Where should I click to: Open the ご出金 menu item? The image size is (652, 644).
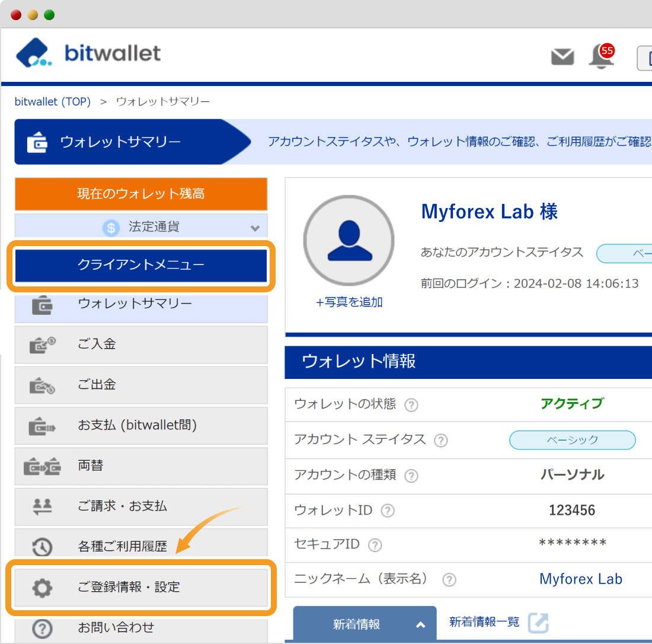pos(141,385)
